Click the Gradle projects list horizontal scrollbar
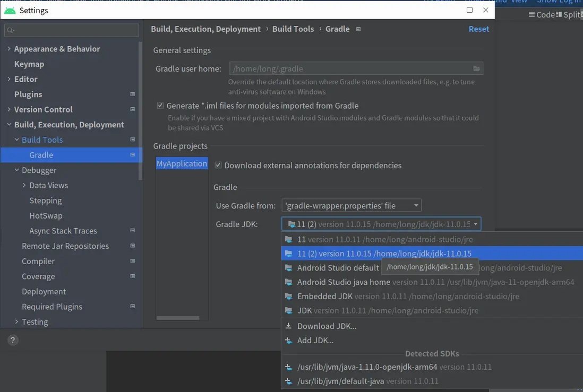Image resolution: width=583 pixels, height=392 pixels. [178, 318]
